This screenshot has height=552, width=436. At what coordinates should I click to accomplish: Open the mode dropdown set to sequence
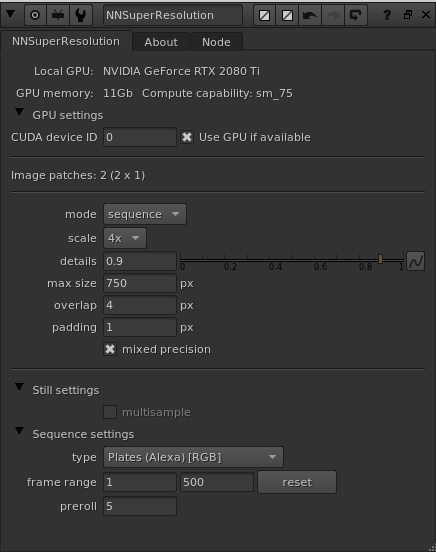point(145,214)
